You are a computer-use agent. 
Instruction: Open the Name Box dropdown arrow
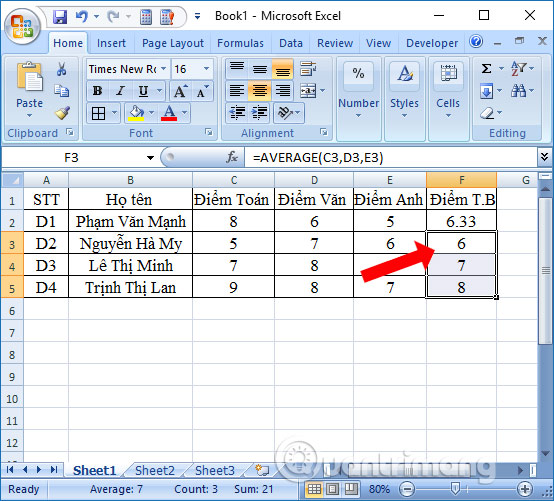151,158
